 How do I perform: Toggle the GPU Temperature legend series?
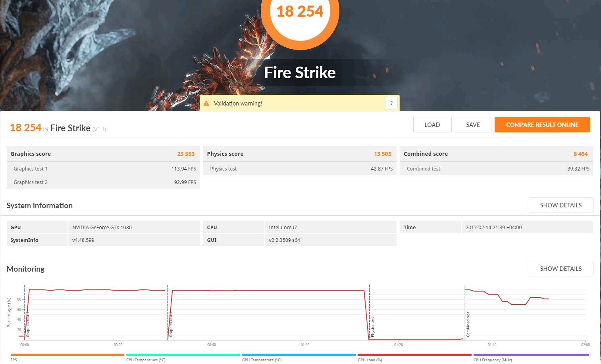[299, 357]
